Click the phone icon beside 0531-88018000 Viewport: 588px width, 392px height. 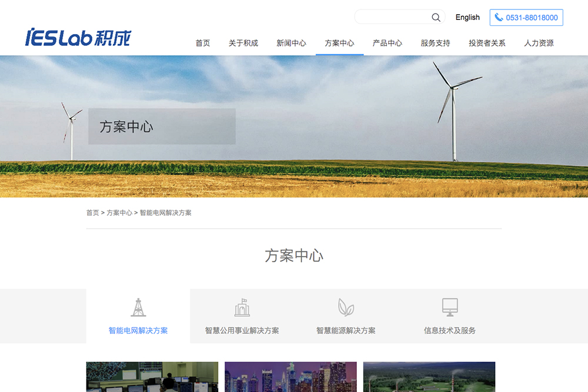(499, 18)
